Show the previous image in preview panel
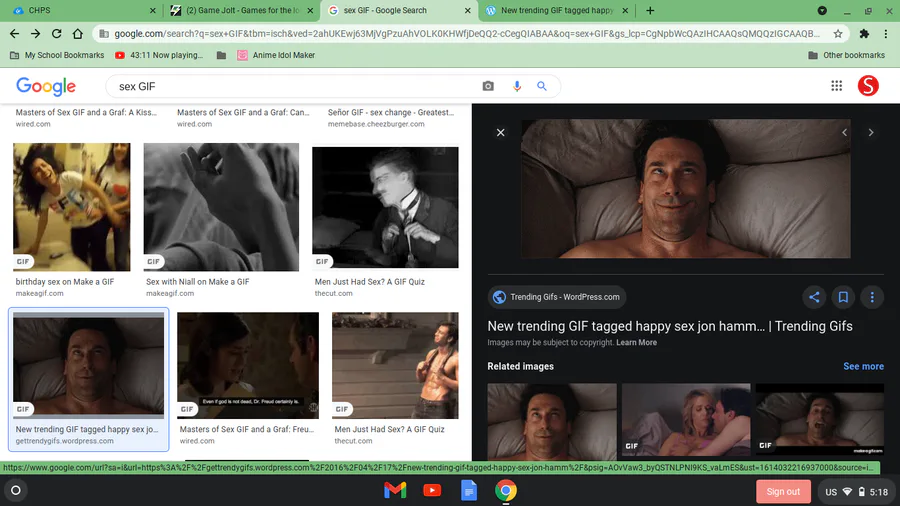 pyautogui.click(x=844, y=133)
